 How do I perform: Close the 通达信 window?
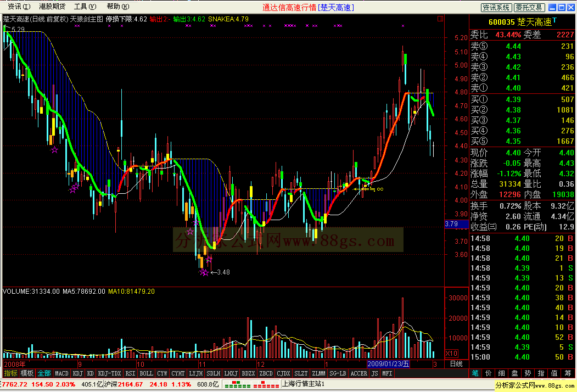[x=571, y=7]
